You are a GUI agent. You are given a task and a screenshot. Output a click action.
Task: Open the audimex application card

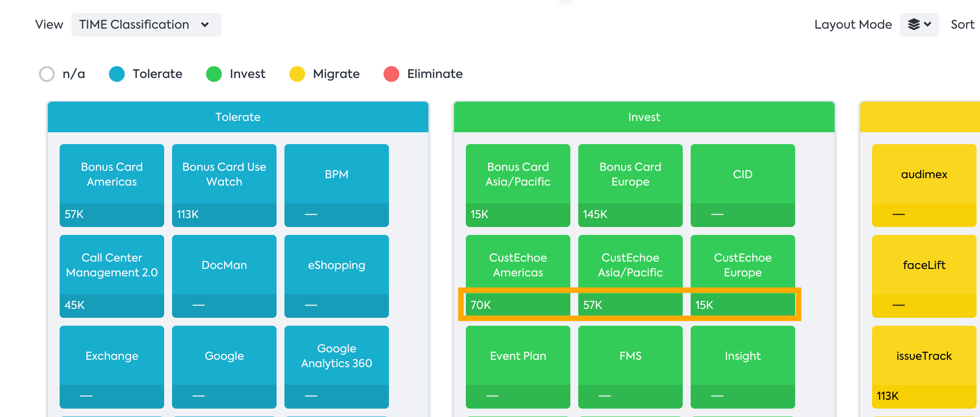924,186
